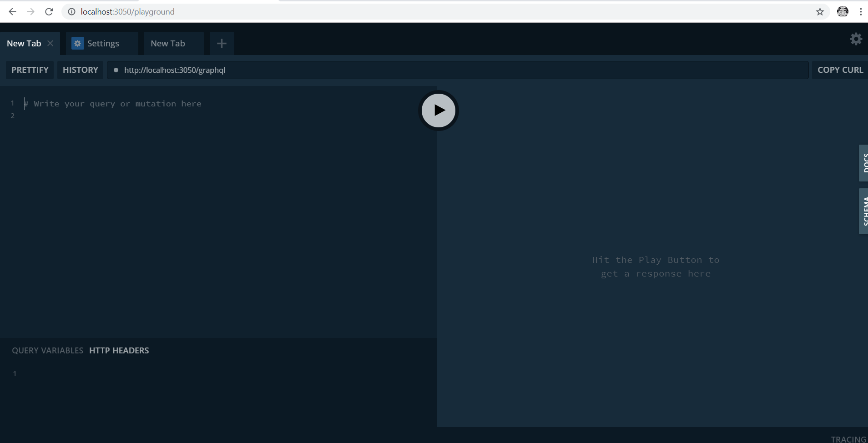Screen dimensions: 868x443
Task: Click COPY CURL to copy the request
Action: click(839, 70)
